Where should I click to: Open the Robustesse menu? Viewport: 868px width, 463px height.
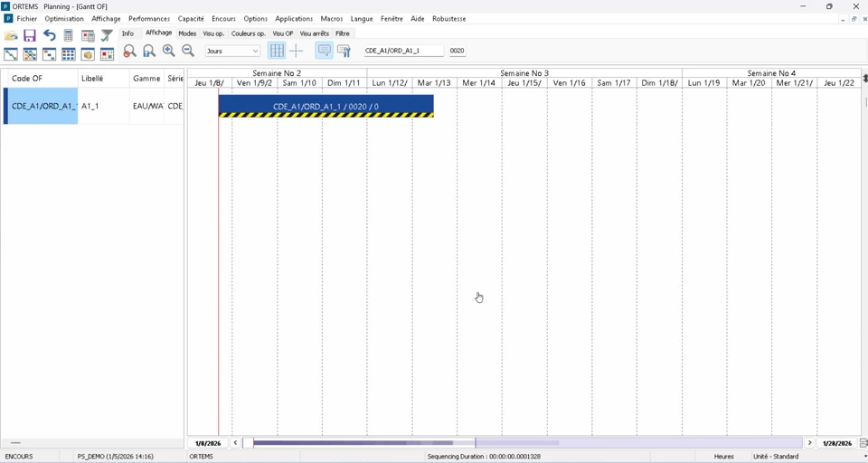tap(449, 18)
